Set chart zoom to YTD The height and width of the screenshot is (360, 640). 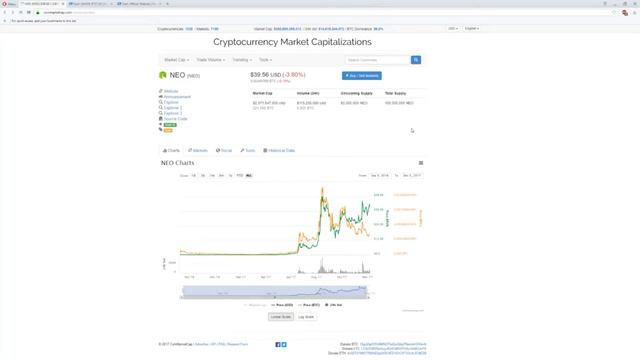[240, 176]
